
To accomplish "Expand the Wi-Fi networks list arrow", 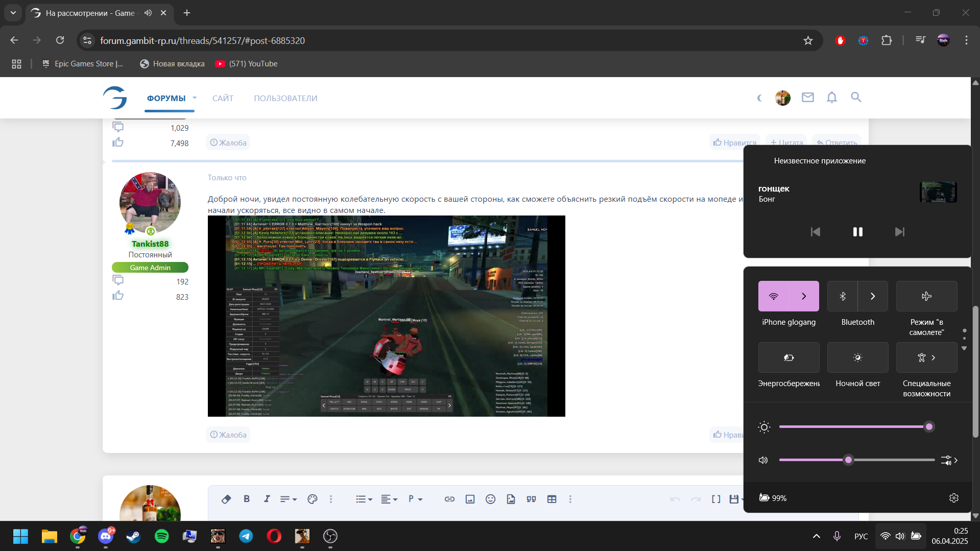I will (804, 296).
